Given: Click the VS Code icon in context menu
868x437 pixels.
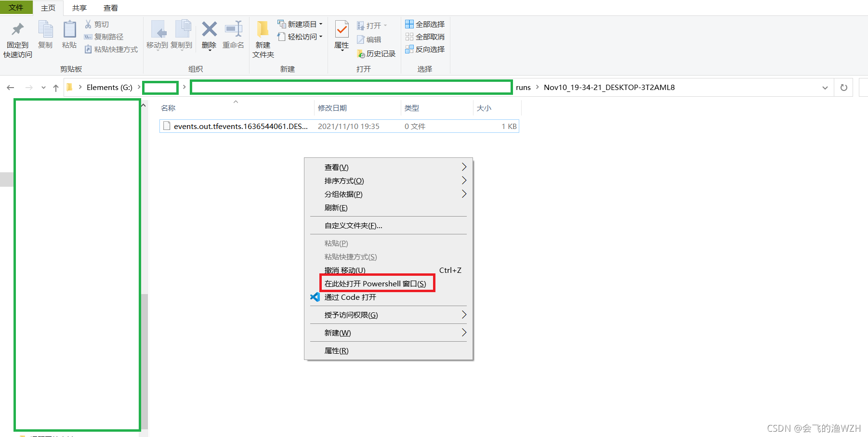Looking at the screenshot, I should 315,297.
